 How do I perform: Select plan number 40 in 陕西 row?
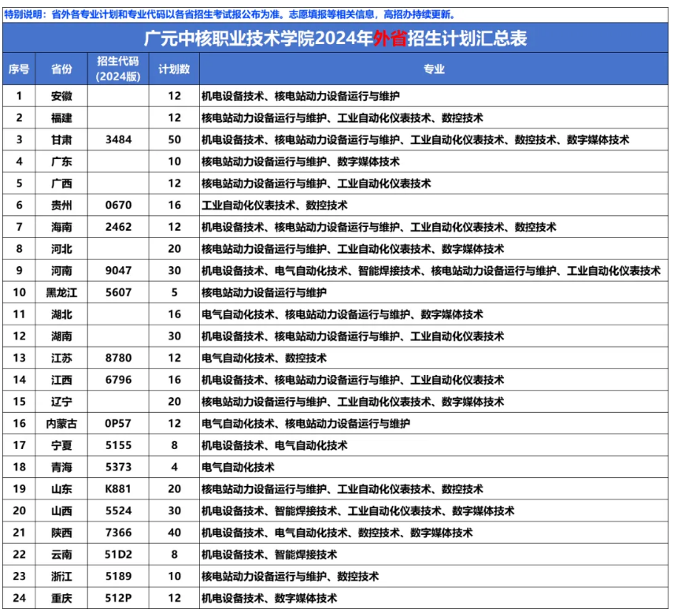[x=174, y=533]
